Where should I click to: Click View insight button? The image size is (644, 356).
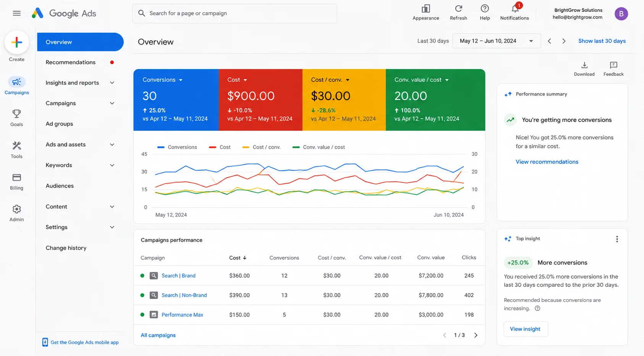526,329
